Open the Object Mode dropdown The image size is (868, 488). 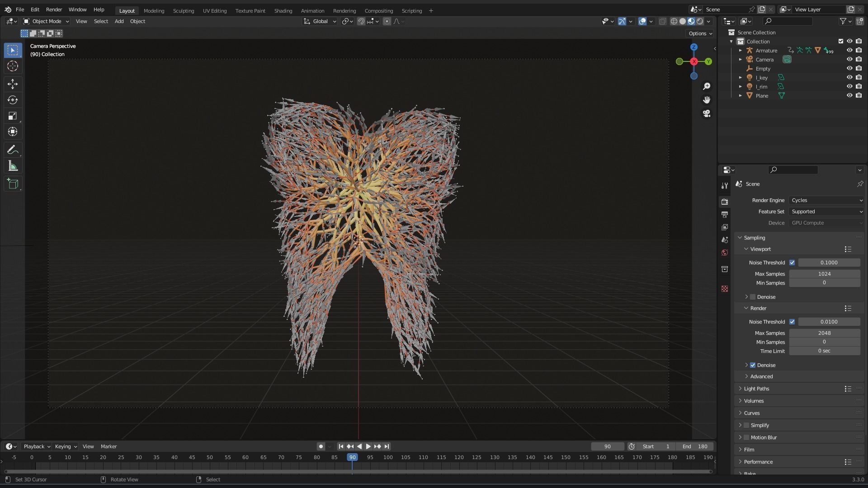[46, 21]
